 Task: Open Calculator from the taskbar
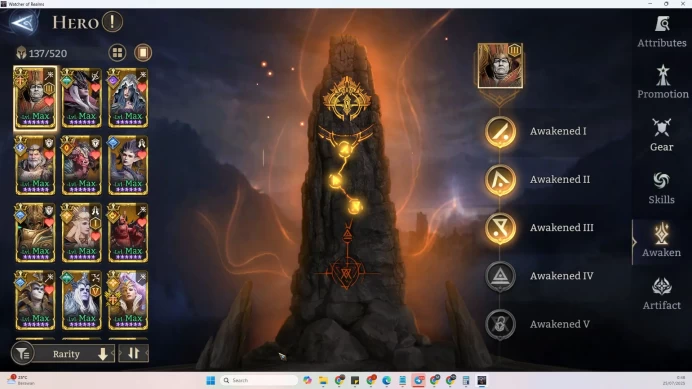pos(466,380)
